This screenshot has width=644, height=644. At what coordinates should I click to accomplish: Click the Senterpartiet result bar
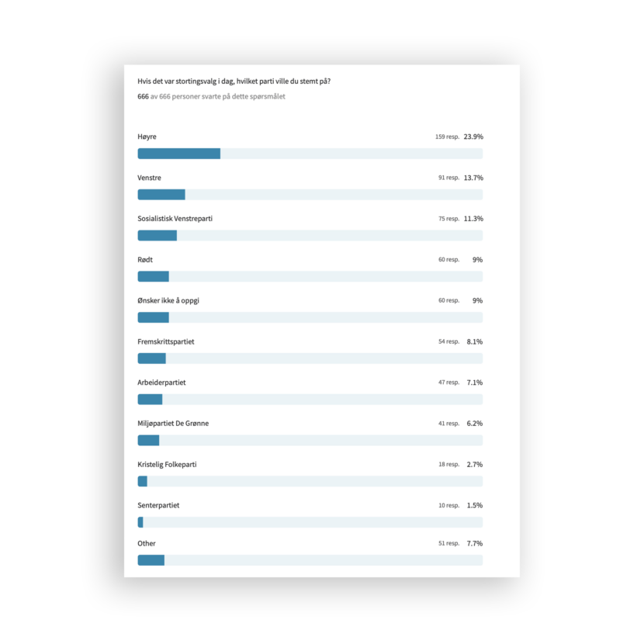pos(310,522)
